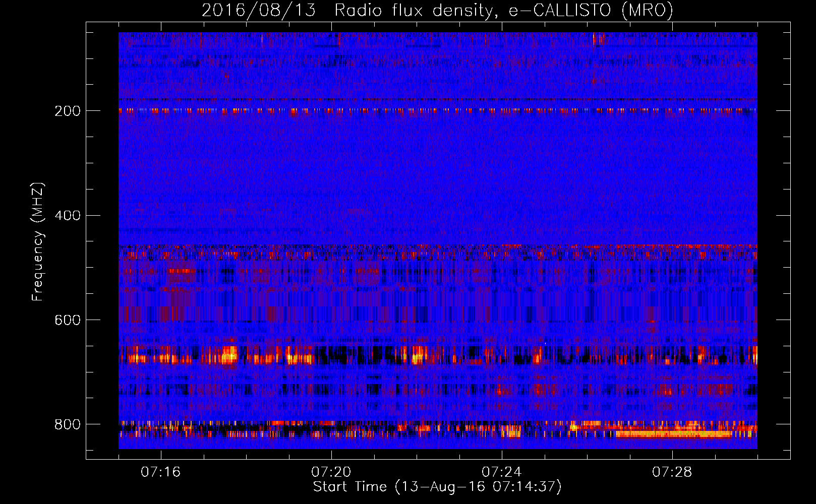This screenshot has width=816, height=504.
Task: Click the 400 frequency tick label
Action: (x=68, y=216)
